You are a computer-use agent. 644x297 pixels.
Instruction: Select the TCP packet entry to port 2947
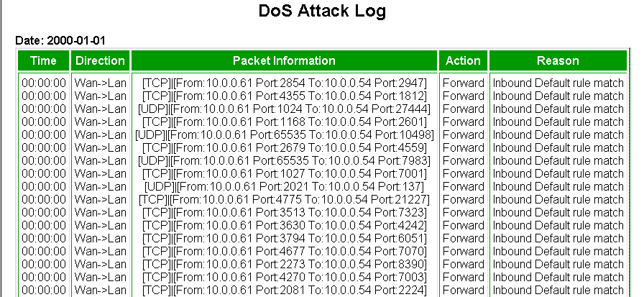tap(284, 83)
